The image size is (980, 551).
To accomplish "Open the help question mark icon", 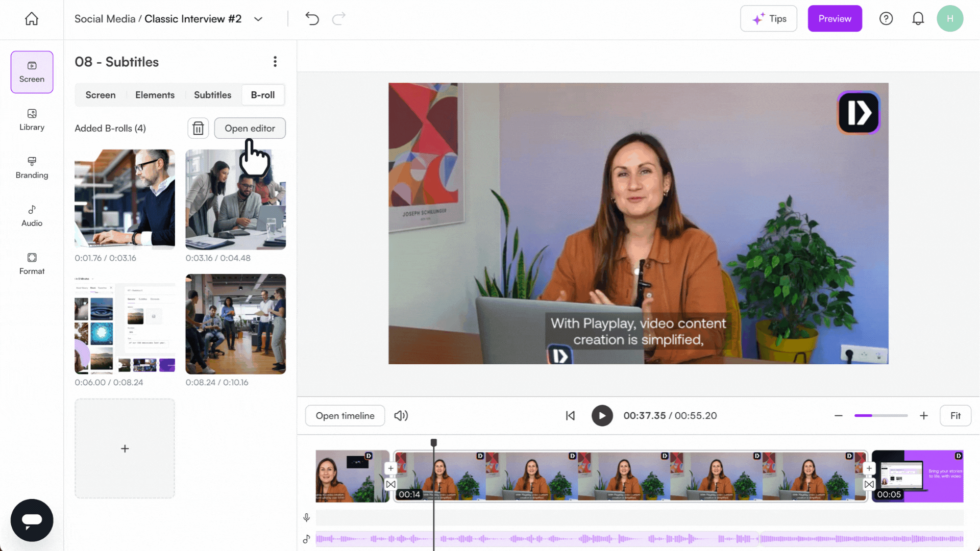I will [886, 19].
